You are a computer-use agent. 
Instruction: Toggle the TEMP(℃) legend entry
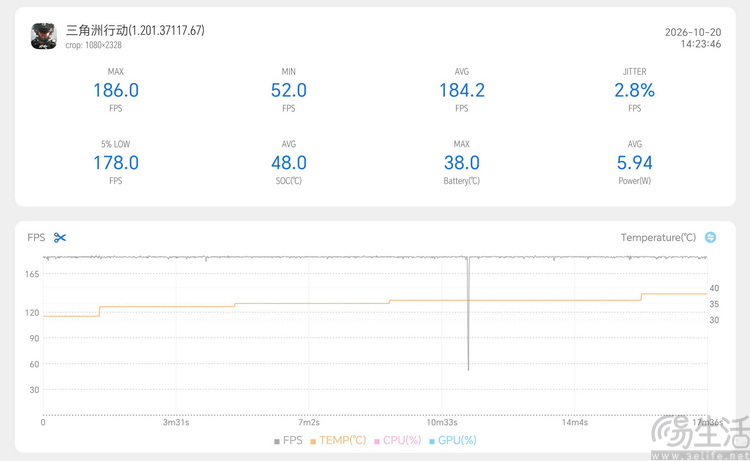pos(338,440)
